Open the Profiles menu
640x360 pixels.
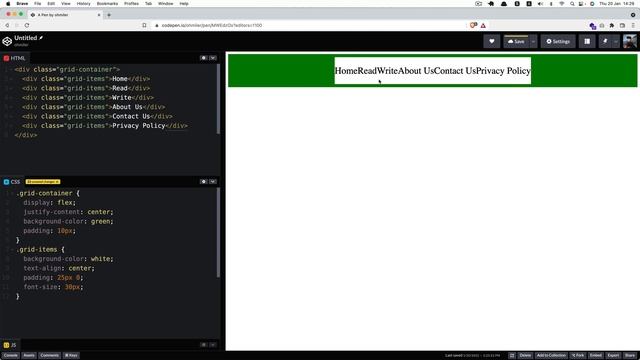click(x=131, y=3)
